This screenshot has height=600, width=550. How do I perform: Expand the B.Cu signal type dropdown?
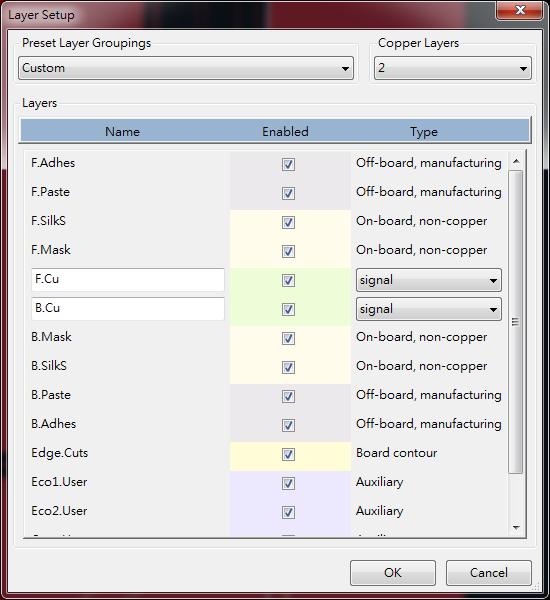pos(429,309)
